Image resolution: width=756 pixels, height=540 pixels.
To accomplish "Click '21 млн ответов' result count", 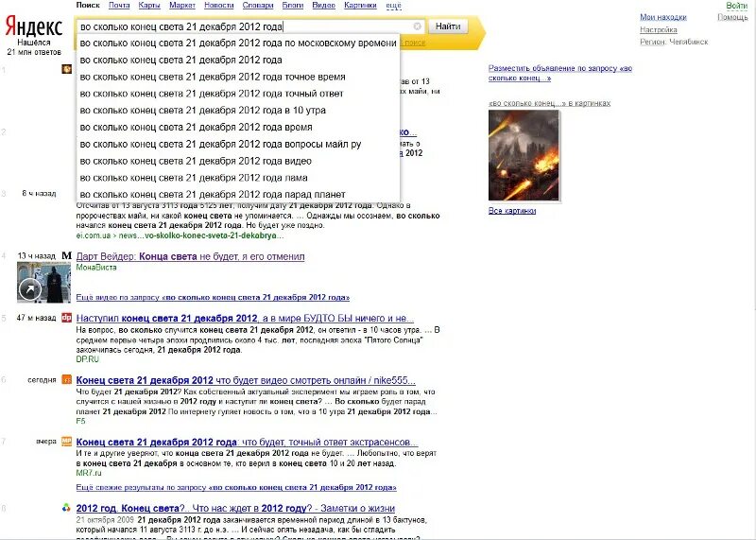I will click(34, 52).
